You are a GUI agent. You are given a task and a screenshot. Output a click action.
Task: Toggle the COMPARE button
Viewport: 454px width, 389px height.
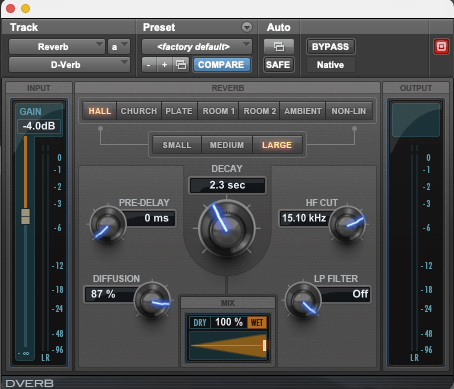(x=221, y=65)
